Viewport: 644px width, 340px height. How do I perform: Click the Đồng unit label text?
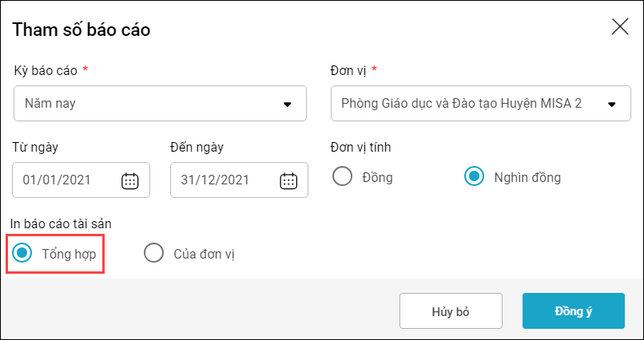tap(377, 177)
